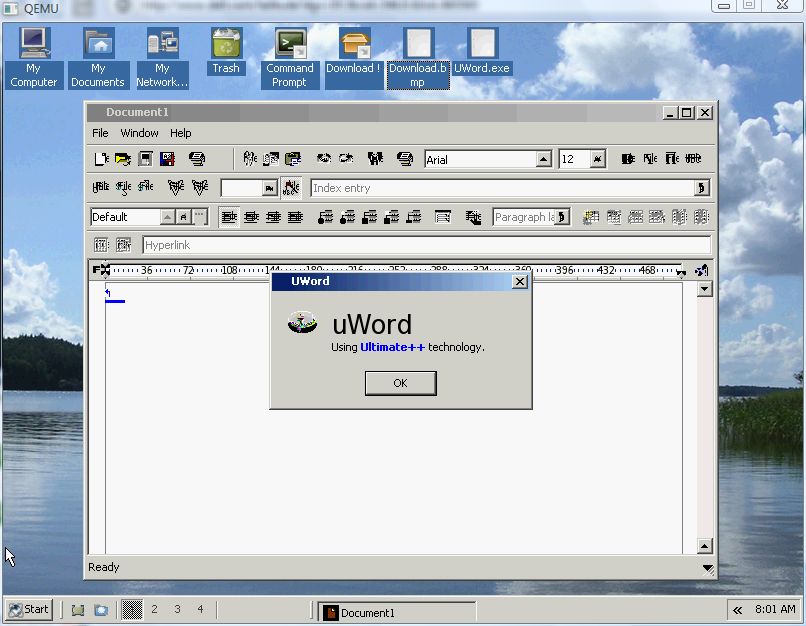
Task: Click the uWord logo in the dialog
Action: [x=302, y=323]
